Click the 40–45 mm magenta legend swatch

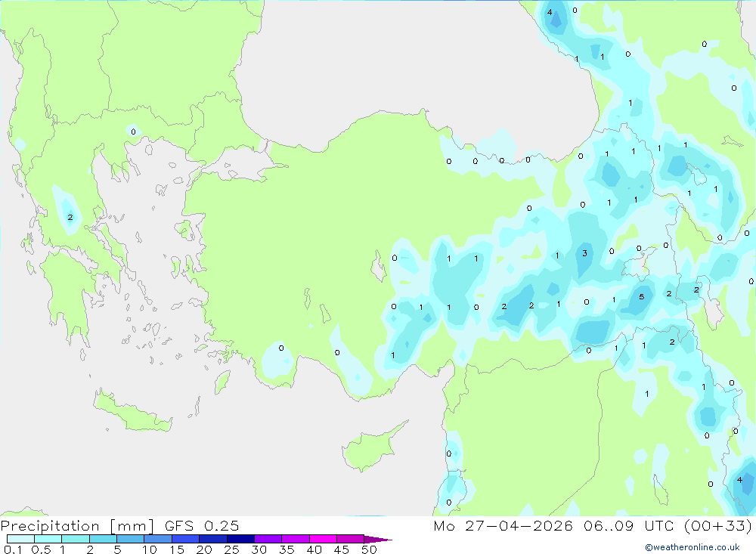[323, 539]
